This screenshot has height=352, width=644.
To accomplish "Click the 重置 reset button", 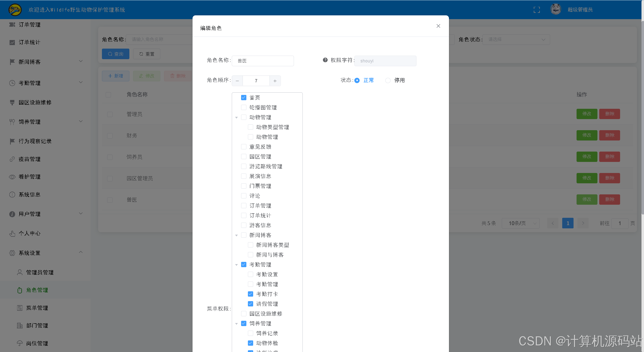I will pos(147,54).
